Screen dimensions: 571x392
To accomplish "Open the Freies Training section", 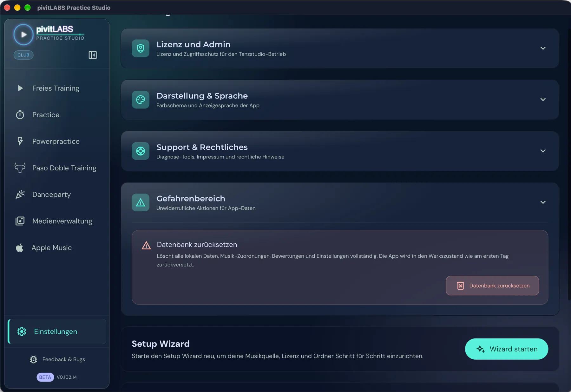I will tap(57, 88).
